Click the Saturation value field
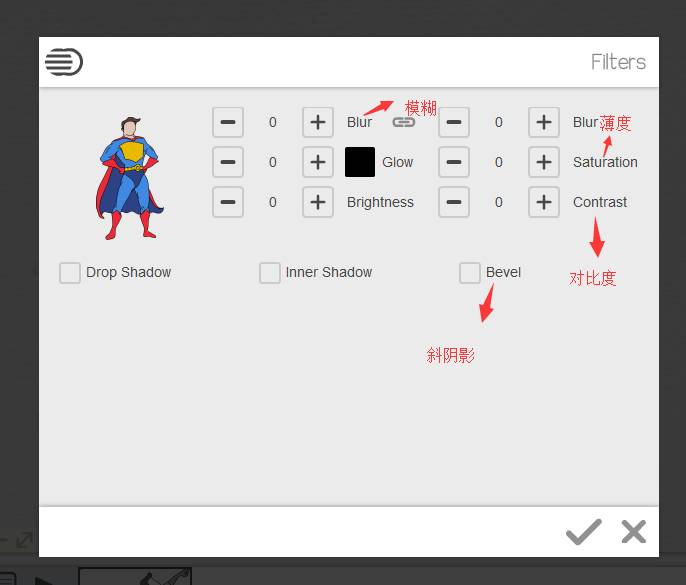Screen dimensions: 686x585 [499, 162]
